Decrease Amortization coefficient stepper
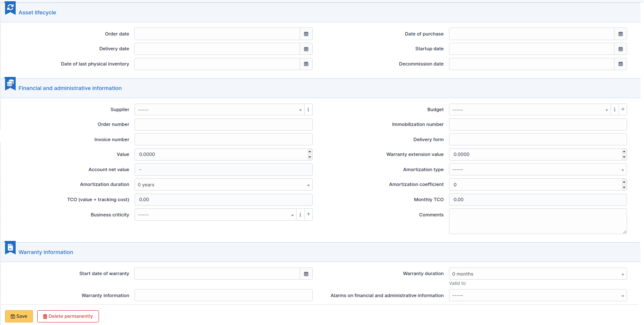The width and height of the screenshot is (644, 325). pos(624,187)
